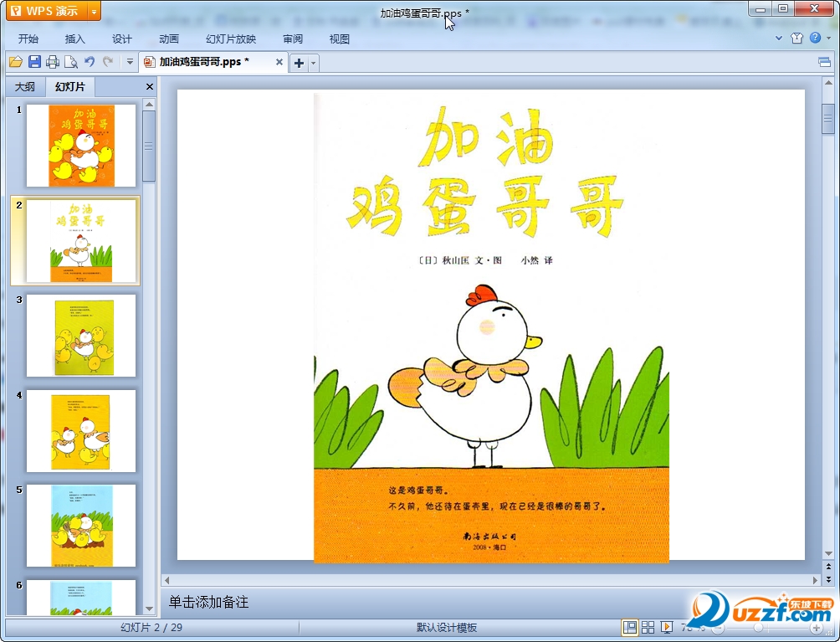This screenshot has height=642, width=840.
Task: Click thumbnail pane scrollbar up arrow
Action: [150, 104]
